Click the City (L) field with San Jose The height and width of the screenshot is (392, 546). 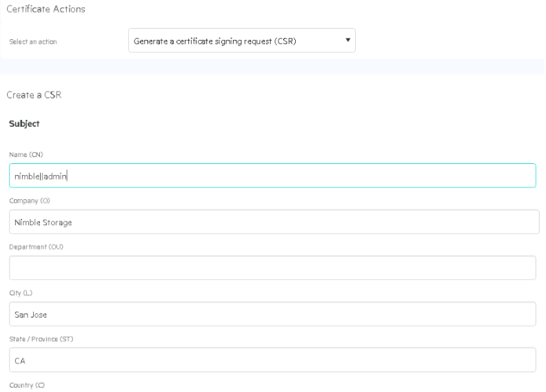coord(272,314)
